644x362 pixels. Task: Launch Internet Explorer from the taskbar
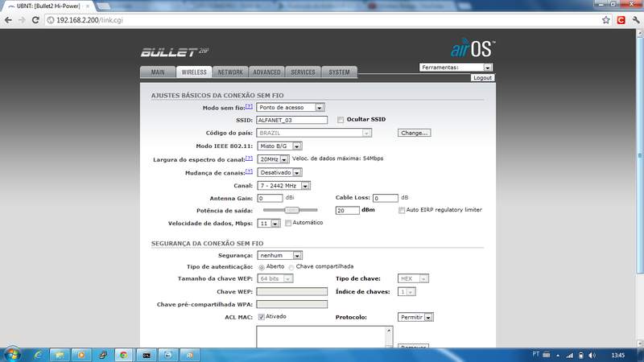point(38,355)
